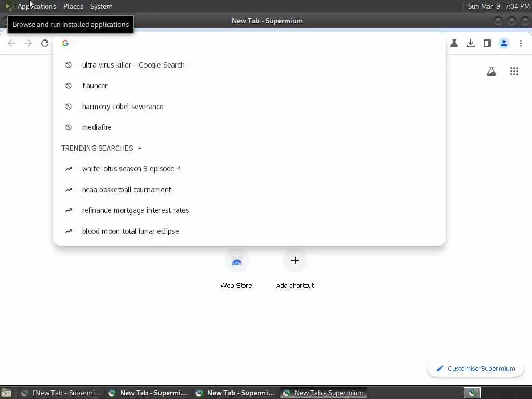The width and height of the screenshot is (532, 399).
Task: Open the downloads icon in the toolbar
Action: [471, 43]
